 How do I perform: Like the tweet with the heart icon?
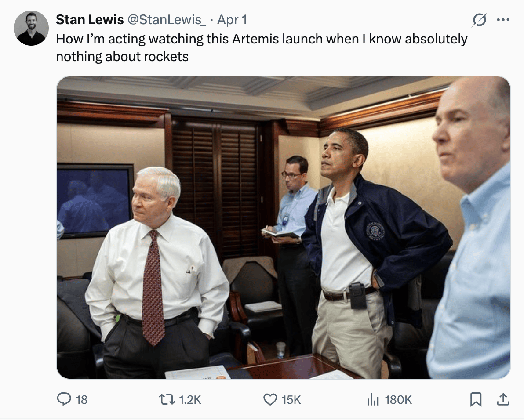pyautogui.click(x=270, y=399)
